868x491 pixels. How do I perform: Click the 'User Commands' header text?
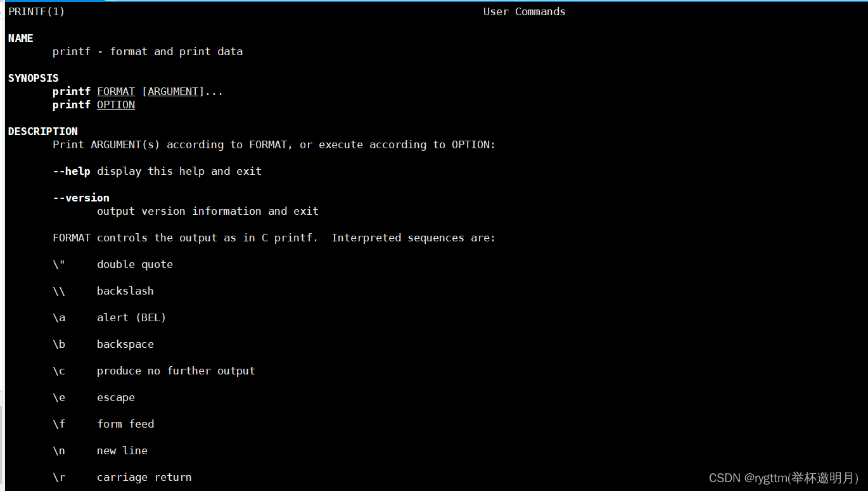pyautogui.click(x=525, y=11)
